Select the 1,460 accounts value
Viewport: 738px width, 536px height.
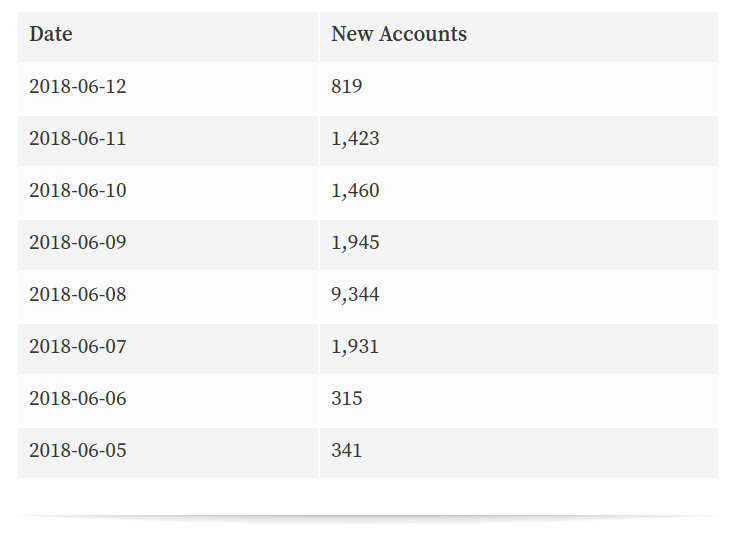pos(519,192)
